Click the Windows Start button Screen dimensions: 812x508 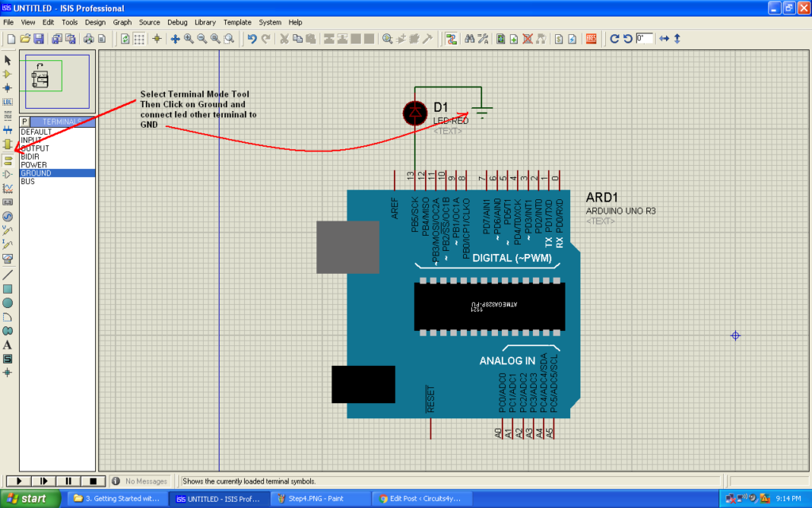coord(30,498)
